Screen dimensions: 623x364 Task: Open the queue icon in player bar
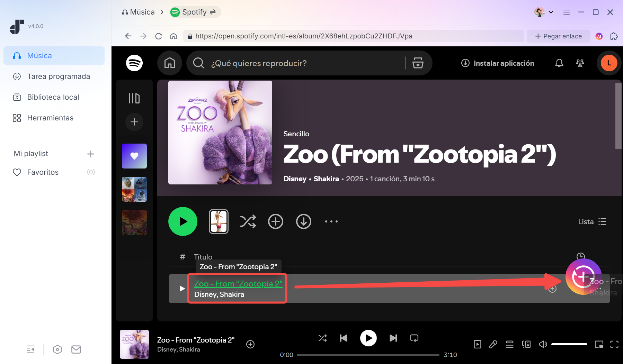(509, 344)
